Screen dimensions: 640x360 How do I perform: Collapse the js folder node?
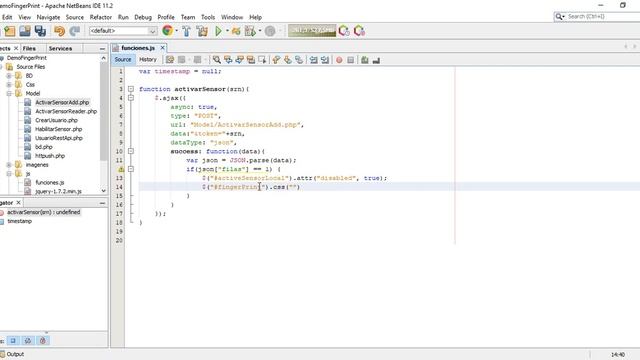coord(9,174)
